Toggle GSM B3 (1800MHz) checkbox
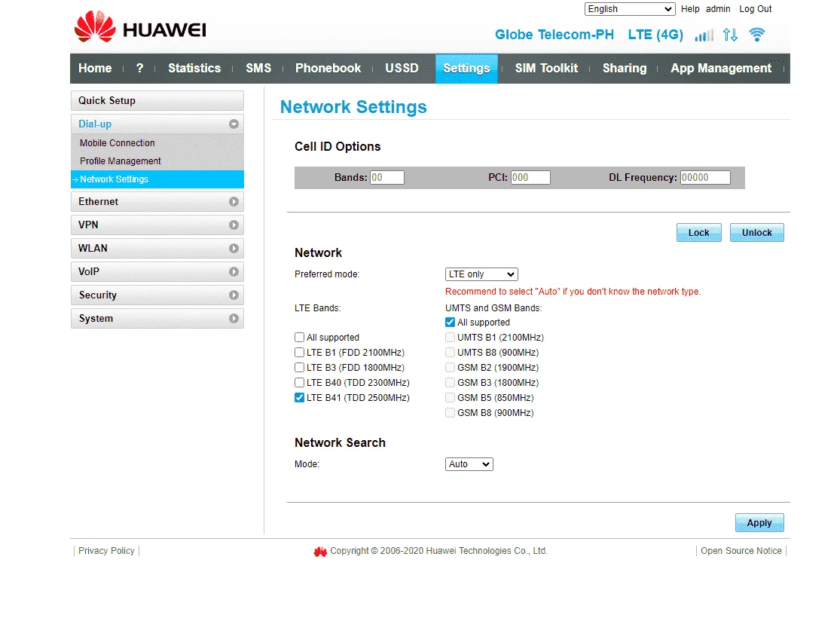840x624 pixels. (x=450, y=382)
